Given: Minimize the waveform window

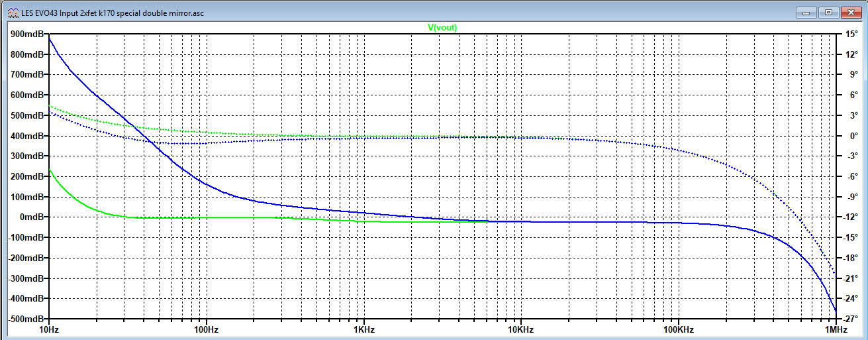Looking at the screenshot, I should pyautogui.click(x=806, y=12).
